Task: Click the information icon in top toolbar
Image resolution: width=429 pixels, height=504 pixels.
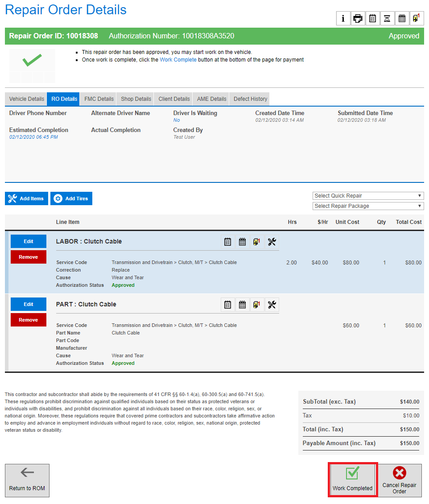Action: point(343,18)
